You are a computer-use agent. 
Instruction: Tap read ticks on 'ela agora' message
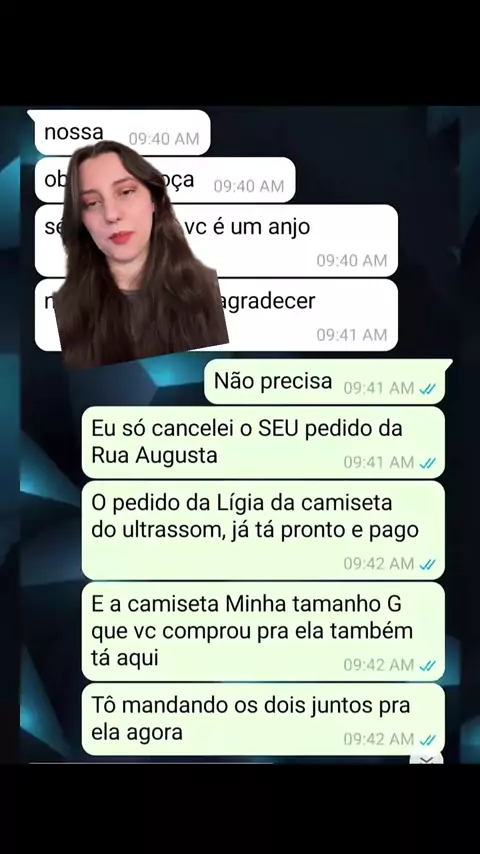click(428, 739)
